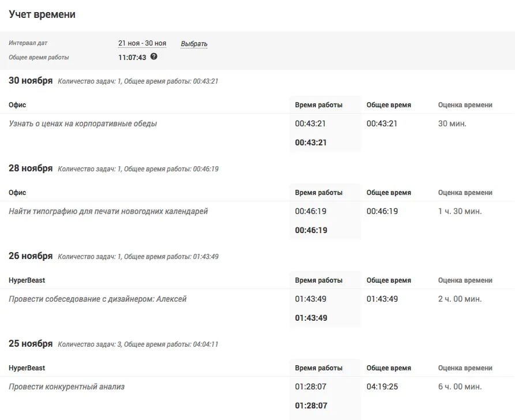Click the 26 ноября date heading
Image resolution: width=515 pixels, height=420 pixels.
pyautogui.click(x=31, y=256)
